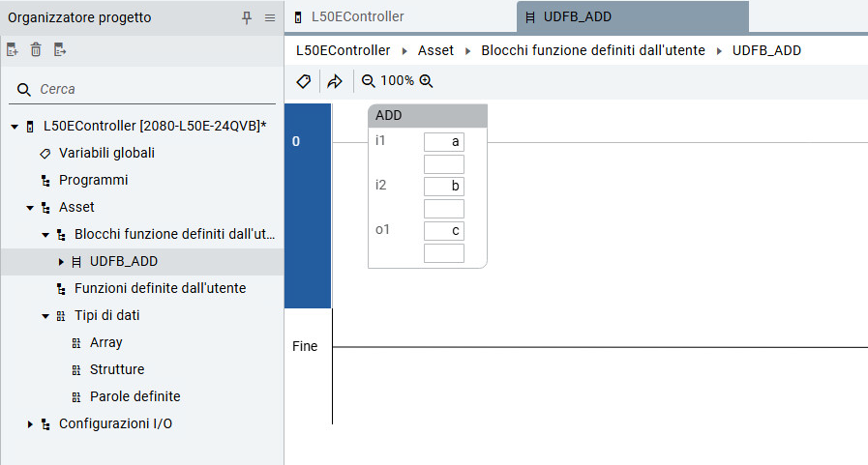The image size is (868, 465).
Task: Zoom in with the magnifier plus icon
Action: [x=426, y=81]
